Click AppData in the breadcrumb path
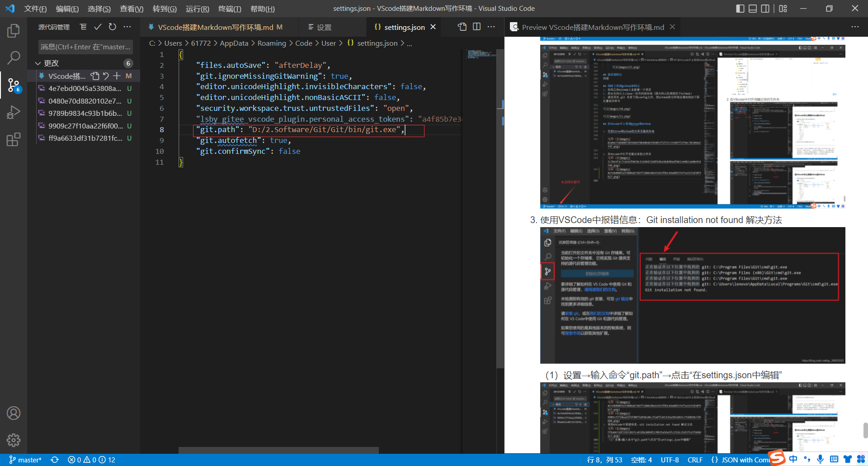This screenshot has width=868, height=466. click(234, 43)
